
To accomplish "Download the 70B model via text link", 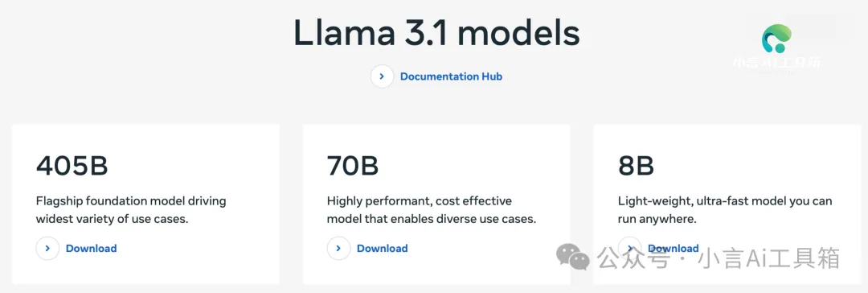I will [x=383, y=249].
